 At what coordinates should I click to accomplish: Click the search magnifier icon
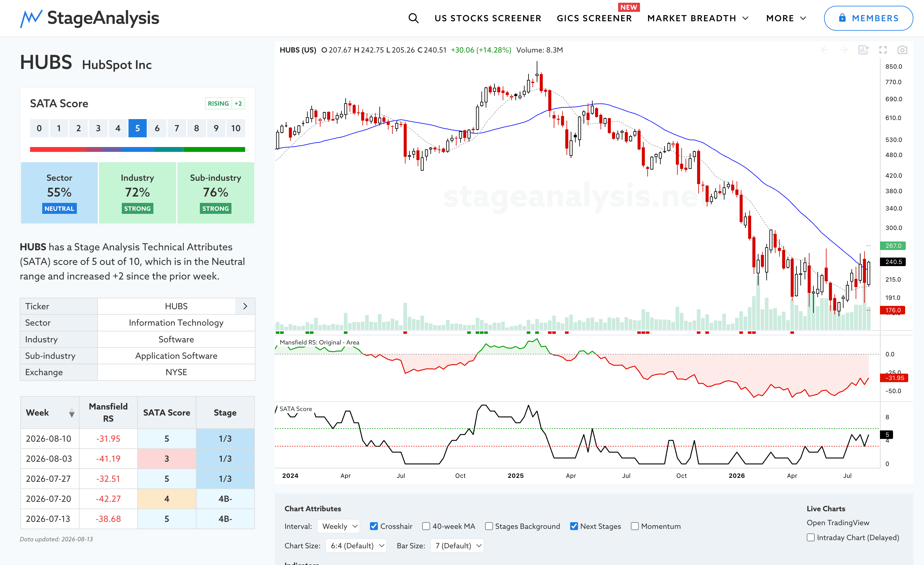tap(413, 18)
